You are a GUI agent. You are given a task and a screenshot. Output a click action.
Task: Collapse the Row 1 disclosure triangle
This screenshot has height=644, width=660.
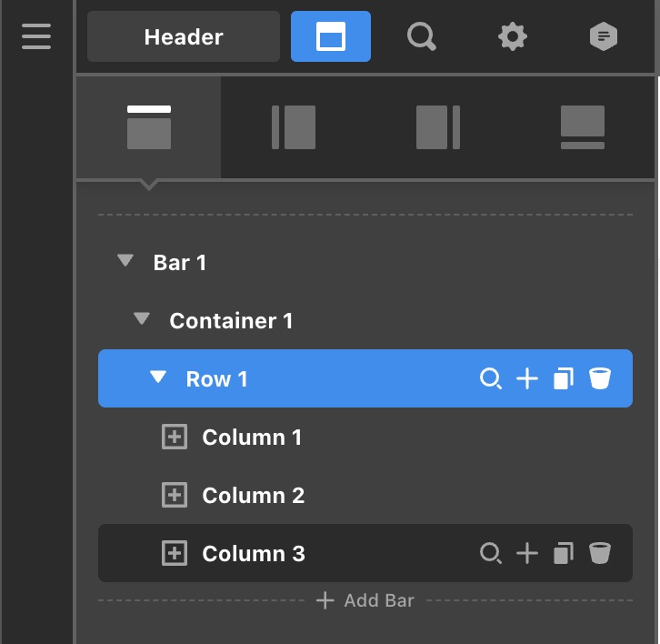[158, 377]
